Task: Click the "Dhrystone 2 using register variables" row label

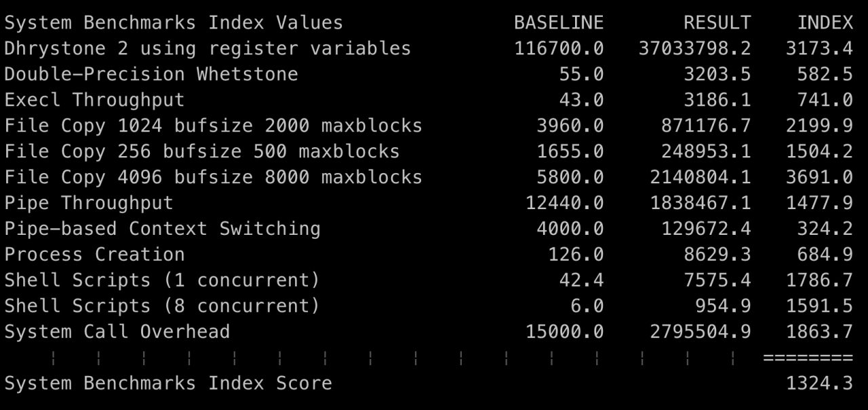Action: click(208, 48)
